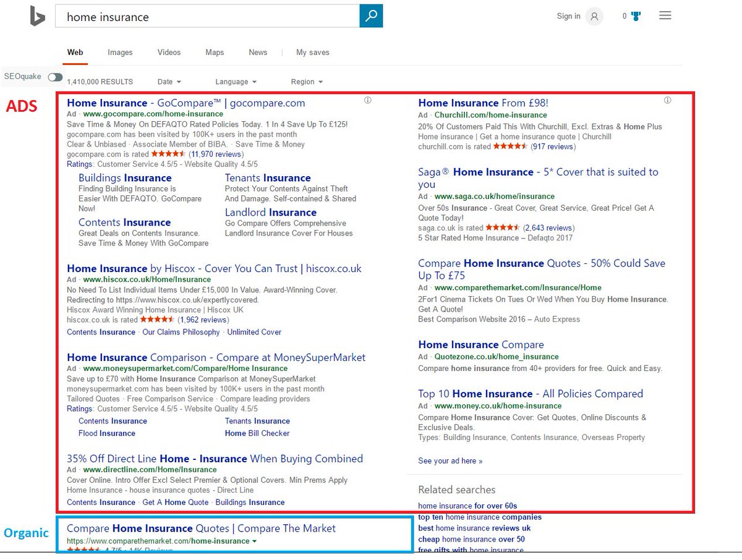Viewport: 742px width, 560px height.
Task: Switch to the Videos tab
Action: (x=169, y=53)
